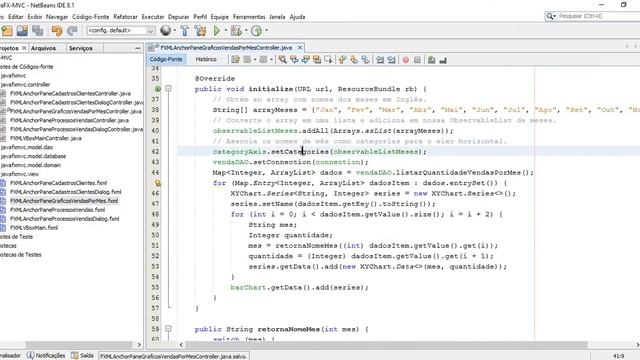The image size is (640, 360).
Task: Start macro recording red button
Action: point(406,60)
